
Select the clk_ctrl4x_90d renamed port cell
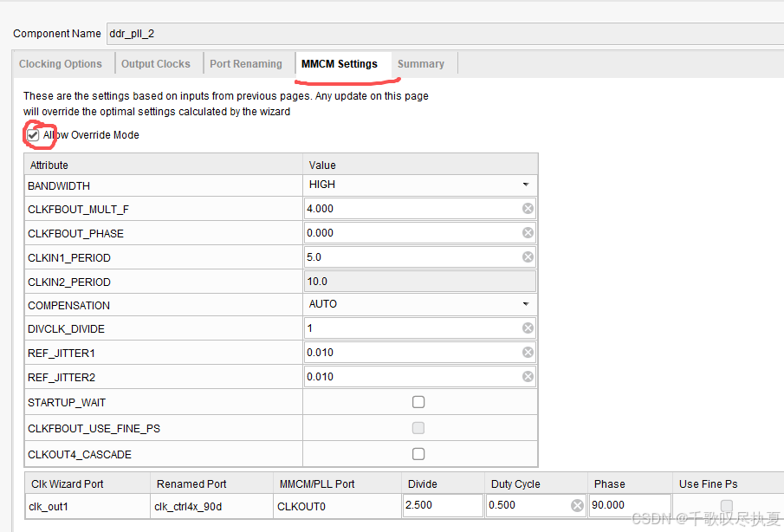click(211, 507)
